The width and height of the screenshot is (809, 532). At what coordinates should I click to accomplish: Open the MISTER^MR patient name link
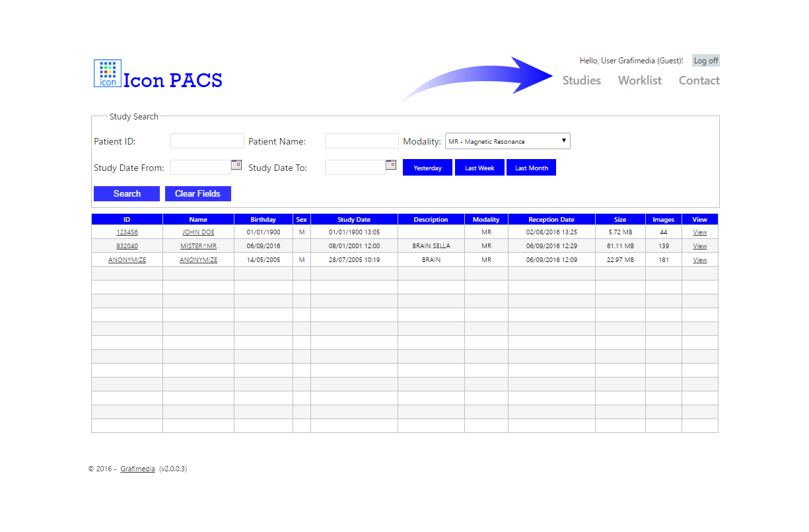[198, 246]
